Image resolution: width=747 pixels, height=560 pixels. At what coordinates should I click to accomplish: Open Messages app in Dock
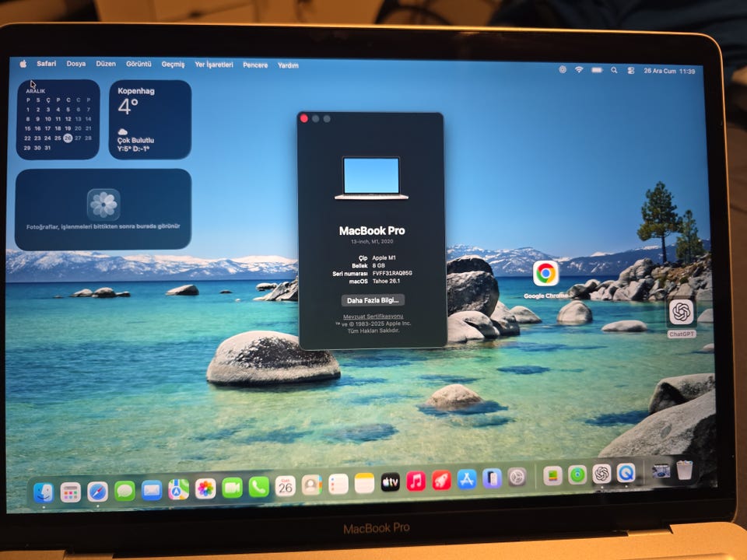(124, 491)
